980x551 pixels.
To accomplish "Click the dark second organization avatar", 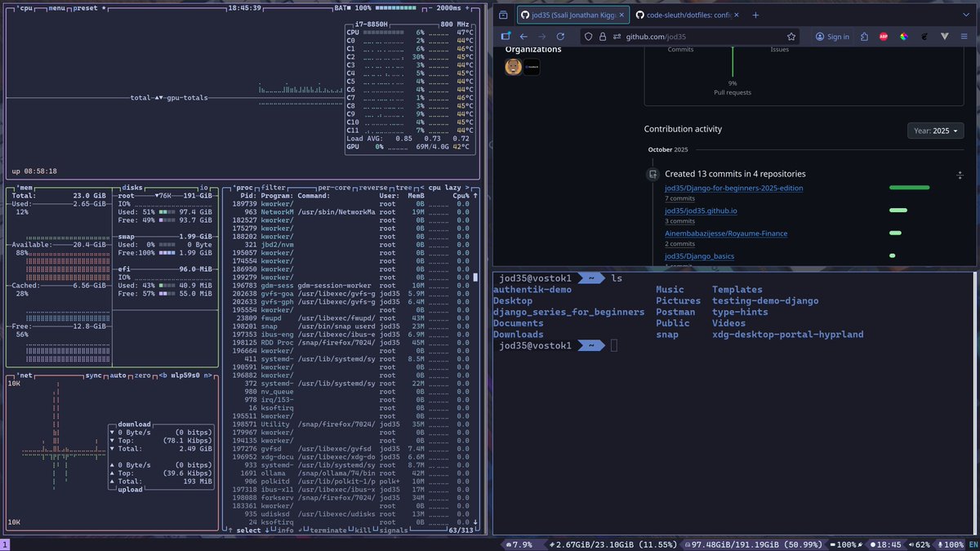I will 532,67.
